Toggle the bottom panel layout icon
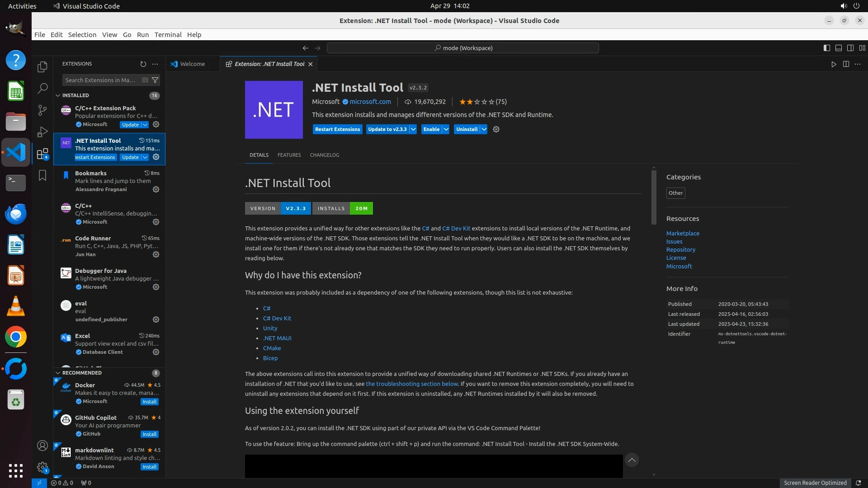Image resolution: width=868 pixels, height=488 pixels. [838, 48]
